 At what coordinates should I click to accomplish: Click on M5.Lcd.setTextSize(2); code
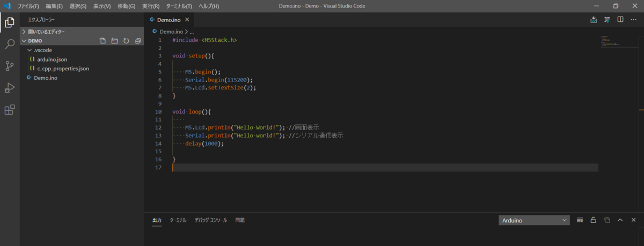[221, 88]
